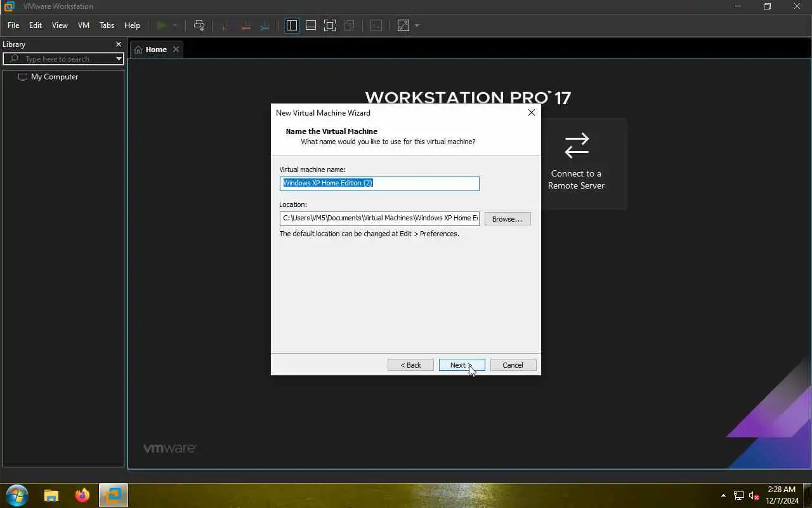Screen dimensions: 812x508
Task: Toggle the thumbnail bar icon
Action: tap(311, 25)
